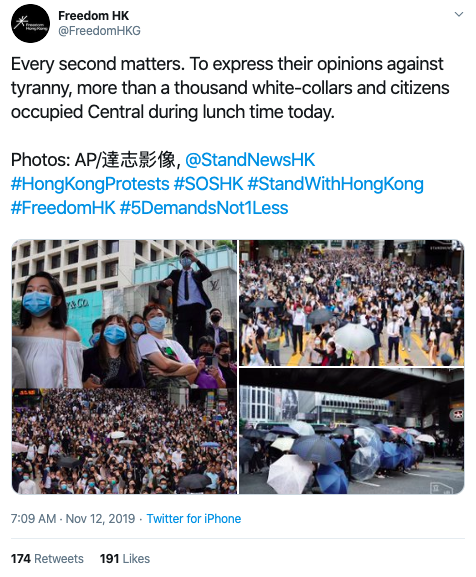The image size is (476, 577).
Task: Open the #StandWithHongKong hashtag
Action: coord(335,184)
